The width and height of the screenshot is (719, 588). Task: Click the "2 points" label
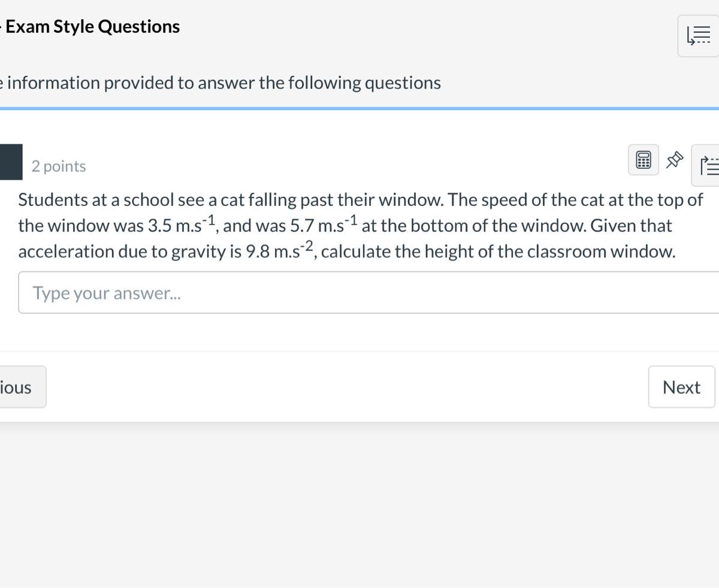[59, 166]
